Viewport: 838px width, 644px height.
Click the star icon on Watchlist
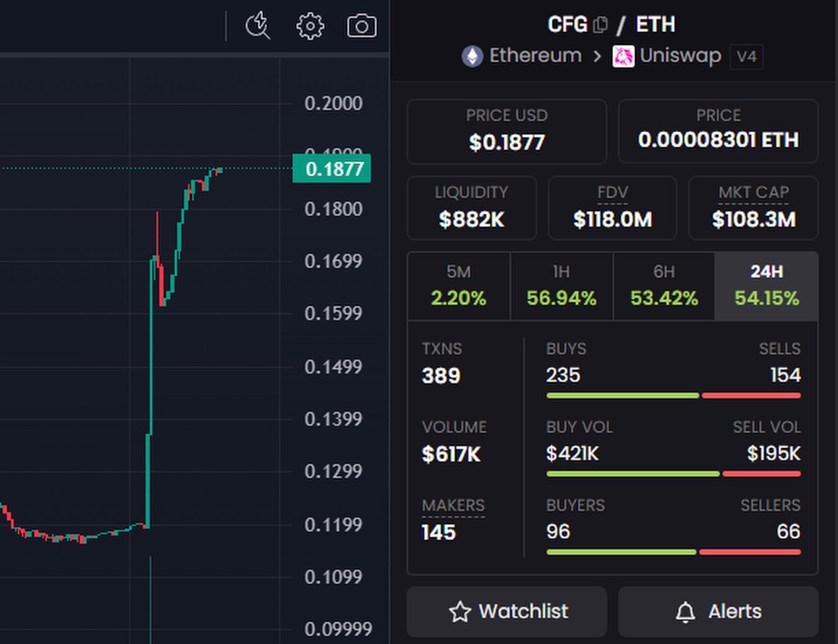[x=460, y=612]
